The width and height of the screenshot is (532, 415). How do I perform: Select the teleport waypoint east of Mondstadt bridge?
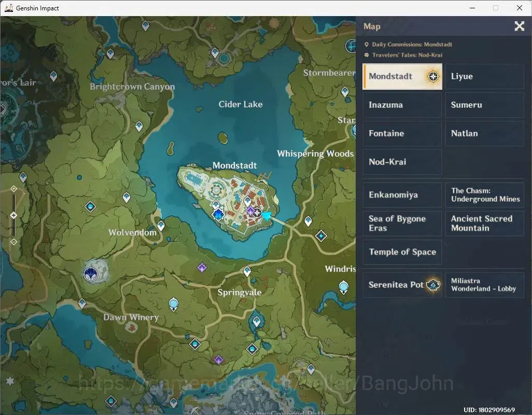(308, 221)
